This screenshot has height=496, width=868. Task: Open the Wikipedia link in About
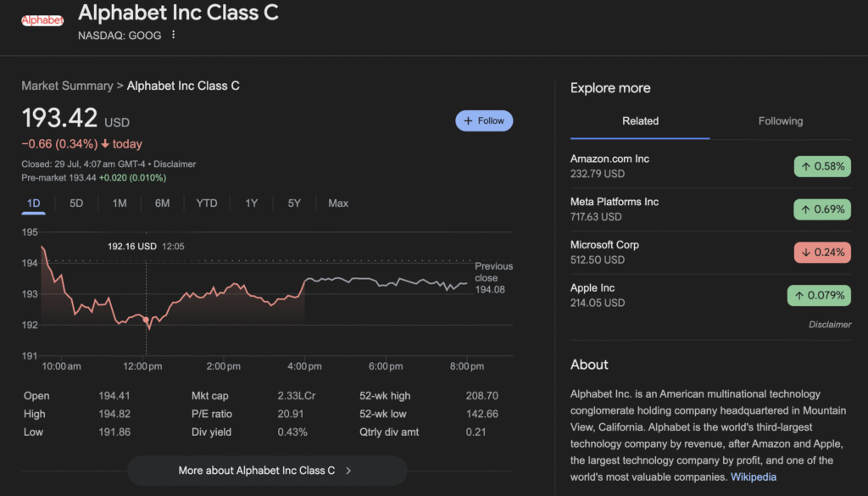[753, 476]
